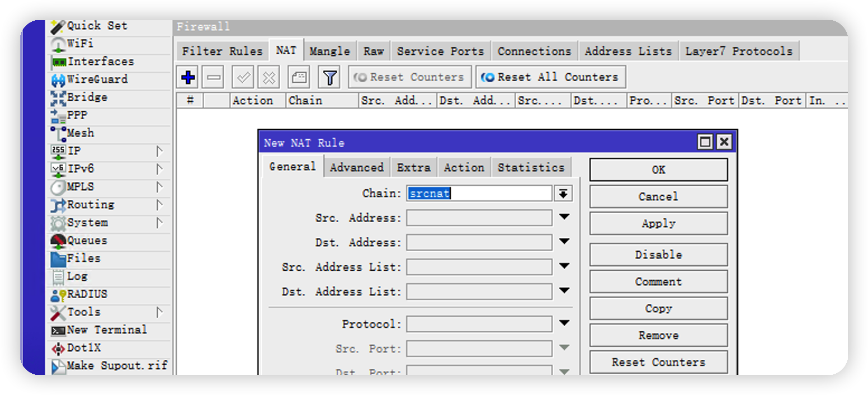Switch to Advanced tab in dialog

coord(357,167)
